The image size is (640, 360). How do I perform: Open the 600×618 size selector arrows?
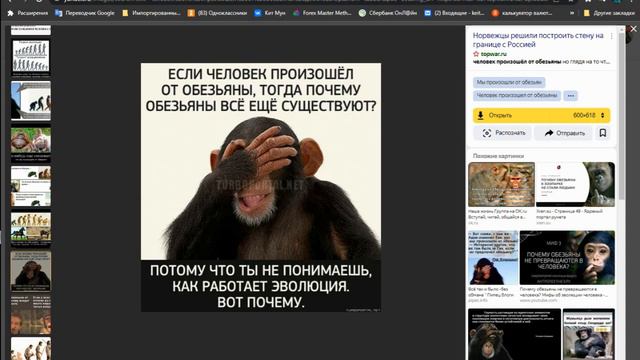[x=602, y=116]
